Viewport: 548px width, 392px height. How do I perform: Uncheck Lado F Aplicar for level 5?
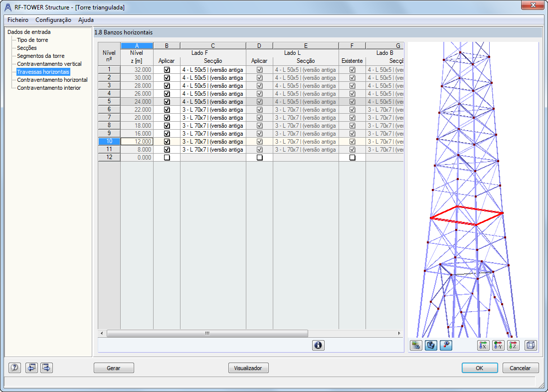pyautogui.click(x=167, y=101)
